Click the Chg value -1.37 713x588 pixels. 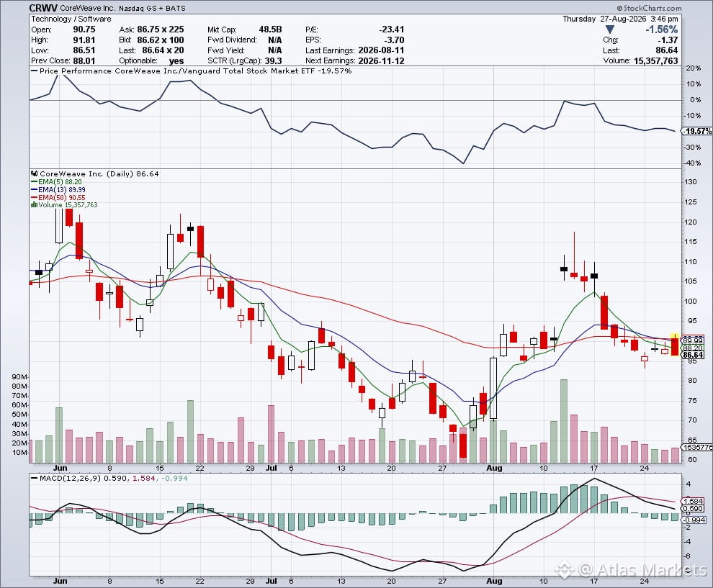pos(668,40)
